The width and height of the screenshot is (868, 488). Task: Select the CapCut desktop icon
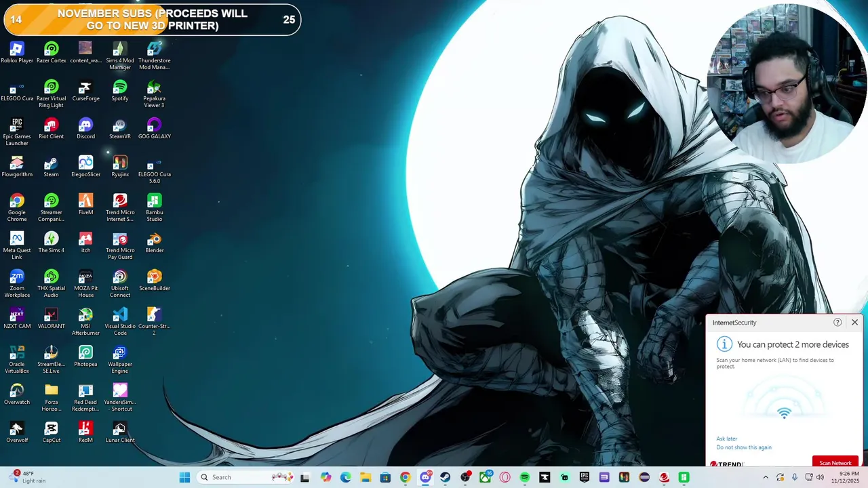click(x=51, y=432)
